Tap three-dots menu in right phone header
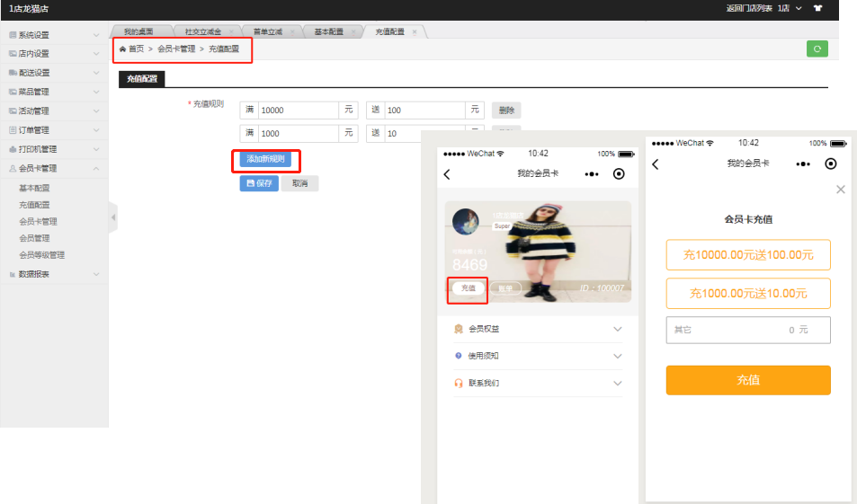Image resolution: width=857 pixels, height=504 pixels. tap(803, 164)
